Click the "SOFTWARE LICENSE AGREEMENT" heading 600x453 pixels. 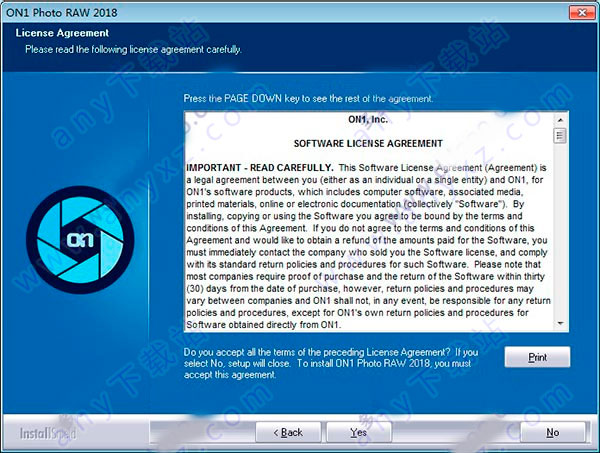[368, 143]
